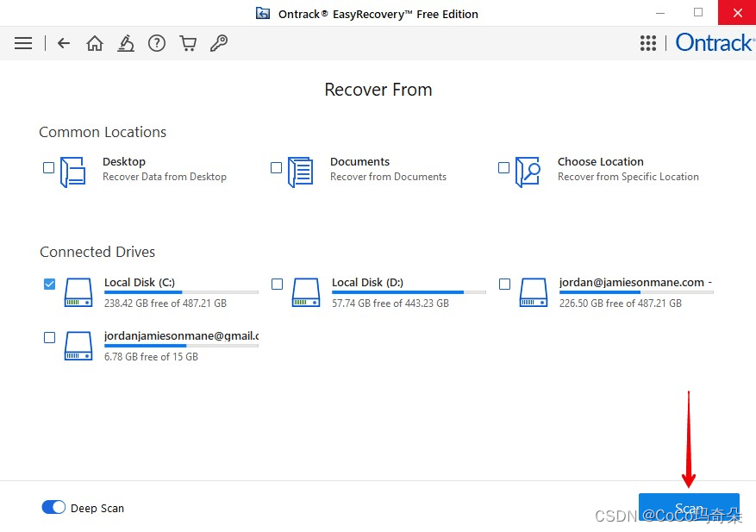Viewport: 756px width, 532px height.
Task: Open the Help question mark icon
Action: (157, 43)
